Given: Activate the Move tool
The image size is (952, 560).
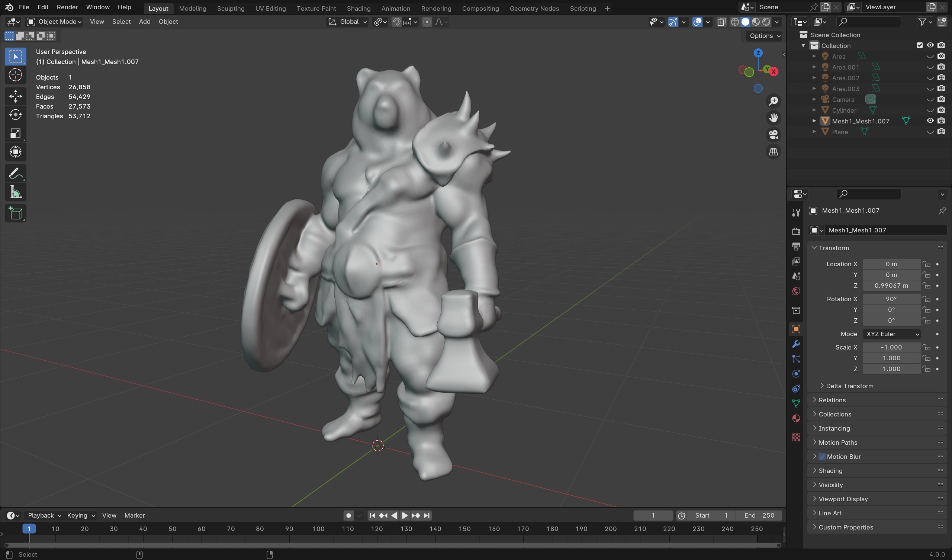Looking at the screenshot, I should coord(16,96).
